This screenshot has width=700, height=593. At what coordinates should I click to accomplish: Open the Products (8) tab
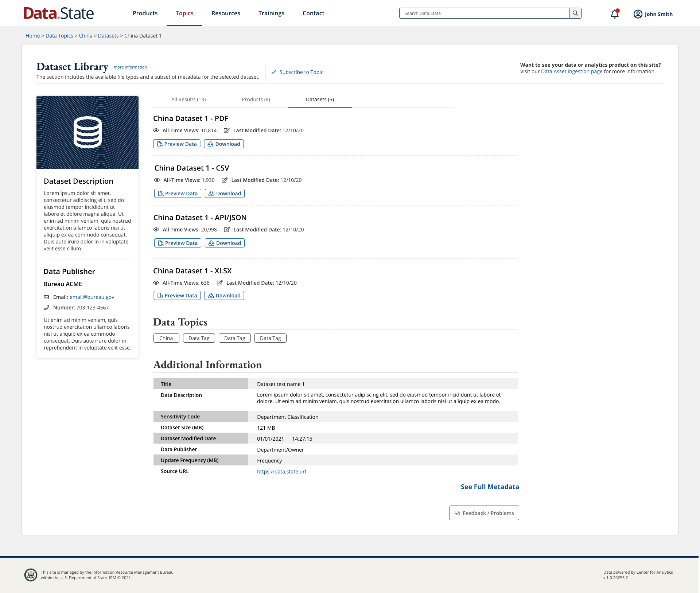pyautogui.click(x=256, y=100)
